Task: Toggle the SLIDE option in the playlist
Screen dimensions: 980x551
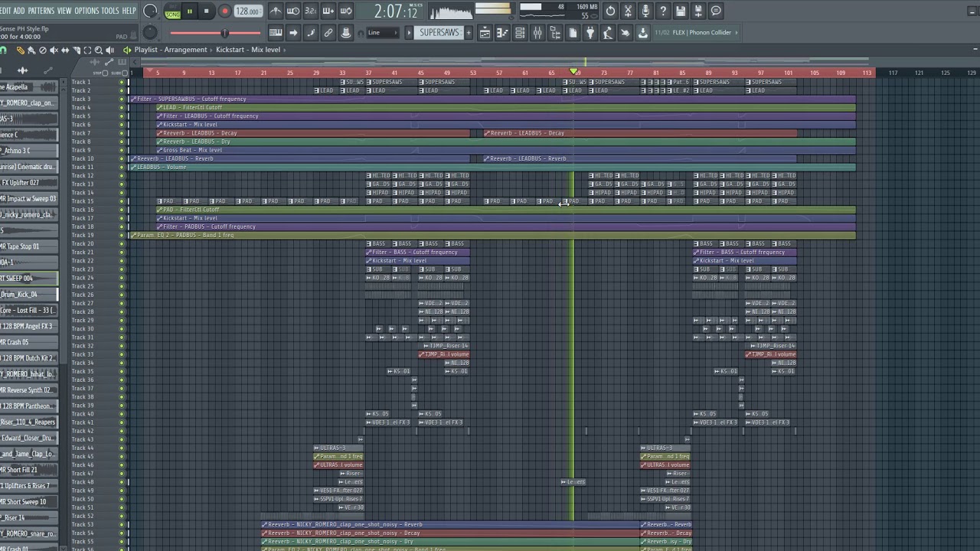Action: point(119,73)
